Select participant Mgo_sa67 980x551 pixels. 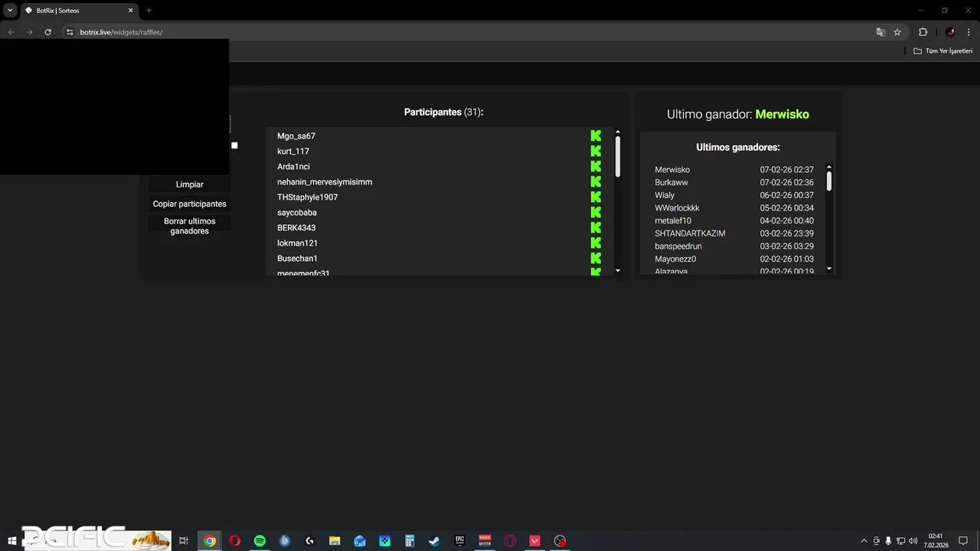(296, 136)
